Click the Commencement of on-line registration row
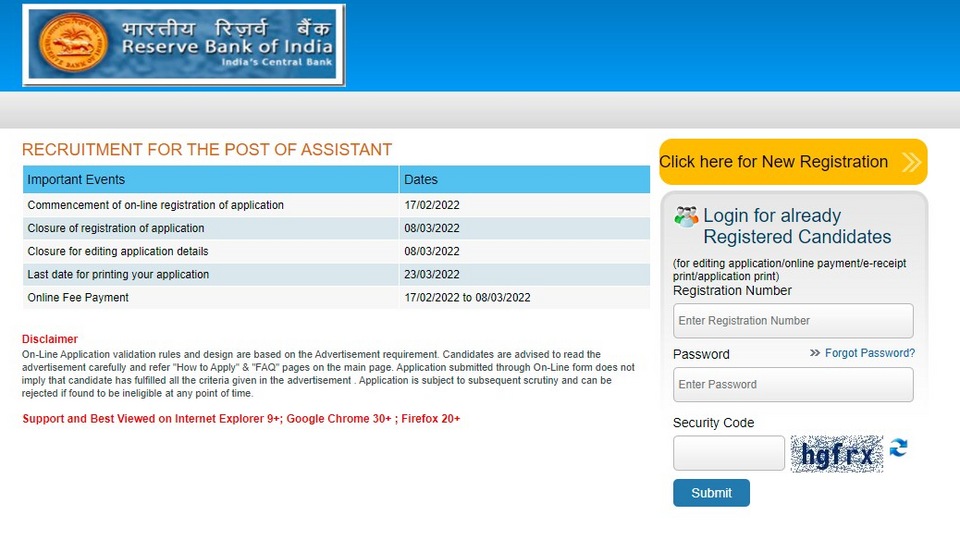960x540 pixels. (336, 205)
